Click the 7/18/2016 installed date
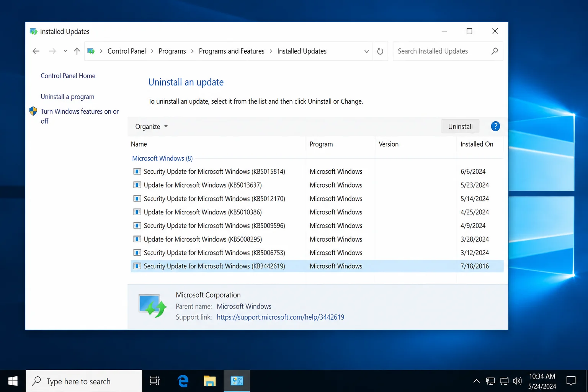Viewport: 588px width, 392px height. click(x=475, y=266)
